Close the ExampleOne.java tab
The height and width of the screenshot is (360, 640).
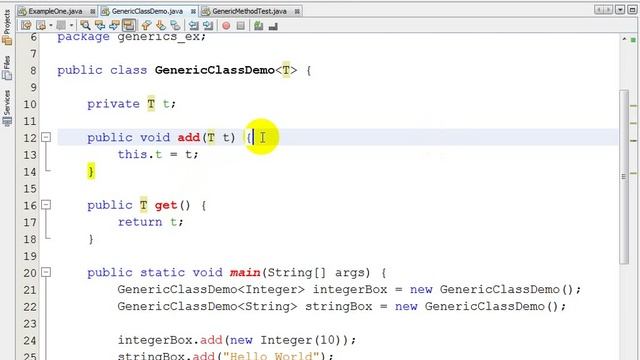(x=93, y=11)
